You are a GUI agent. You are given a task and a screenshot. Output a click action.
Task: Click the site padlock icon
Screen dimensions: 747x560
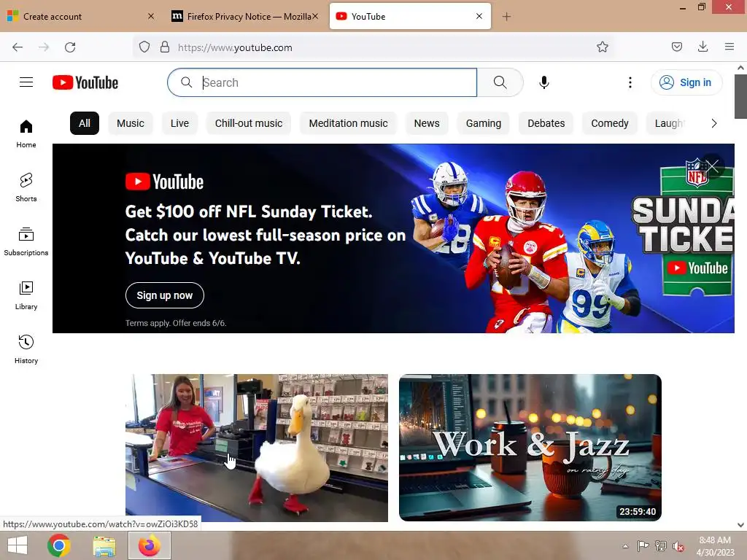click(x=165, y=47)
